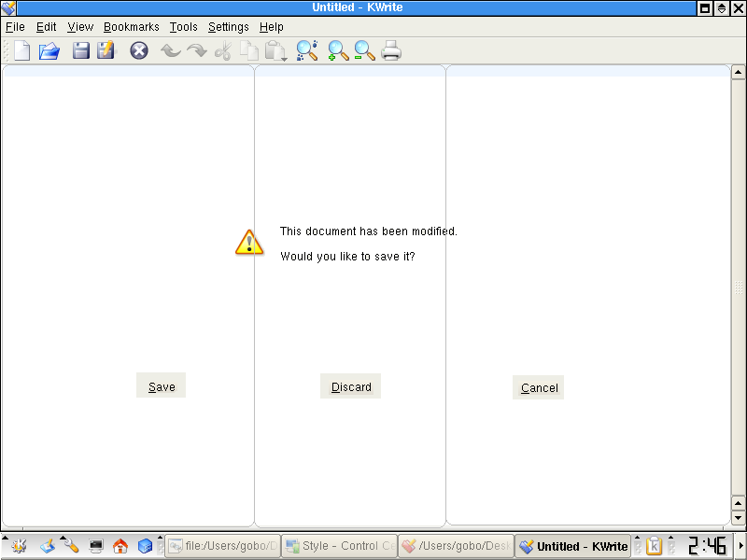Switch to the '/Users/gobo/Desk' taskbar entry
The height and width of the screenshot is (560, 747).
tap(456, 546)
